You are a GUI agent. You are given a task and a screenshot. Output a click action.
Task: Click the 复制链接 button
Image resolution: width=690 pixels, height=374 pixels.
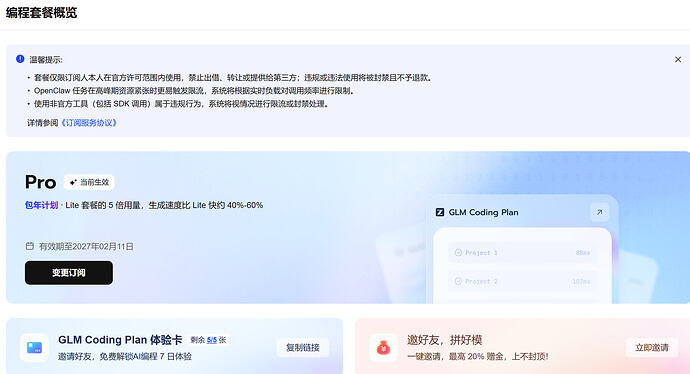click(x=303, y=348)
